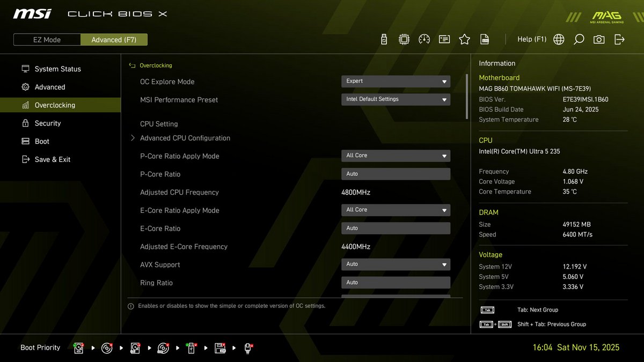The image size is (644, 362).
Task: Click the USB flash drive boot device
Action: pos(191,348)
